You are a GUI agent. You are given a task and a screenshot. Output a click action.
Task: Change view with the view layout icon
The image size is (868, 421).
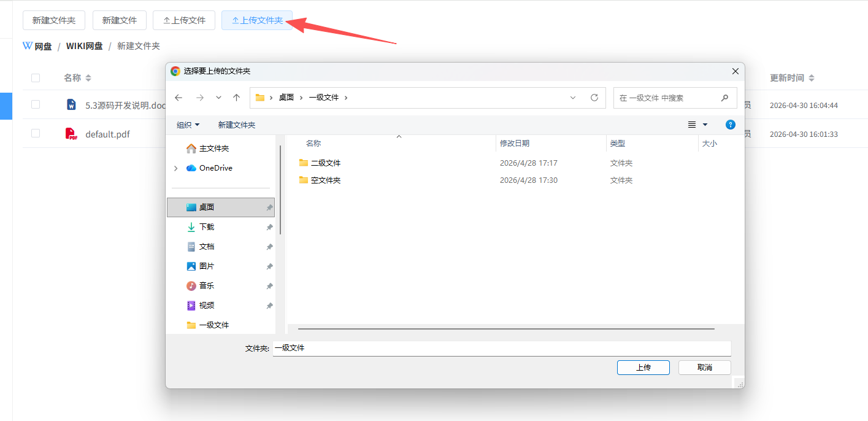coord(692,125)
